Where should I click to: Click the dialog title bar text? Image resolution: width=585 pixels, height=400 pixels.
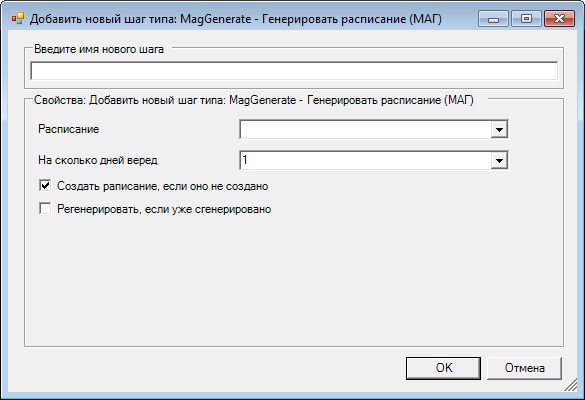coord(236,19)
